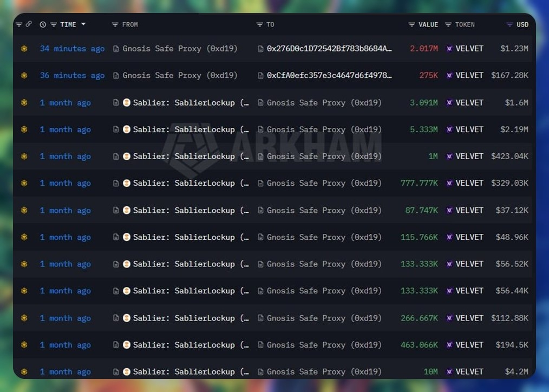
Task: Click chain cube icon on the 10M row
Action: pyautogui.click(x=24, y=372)
